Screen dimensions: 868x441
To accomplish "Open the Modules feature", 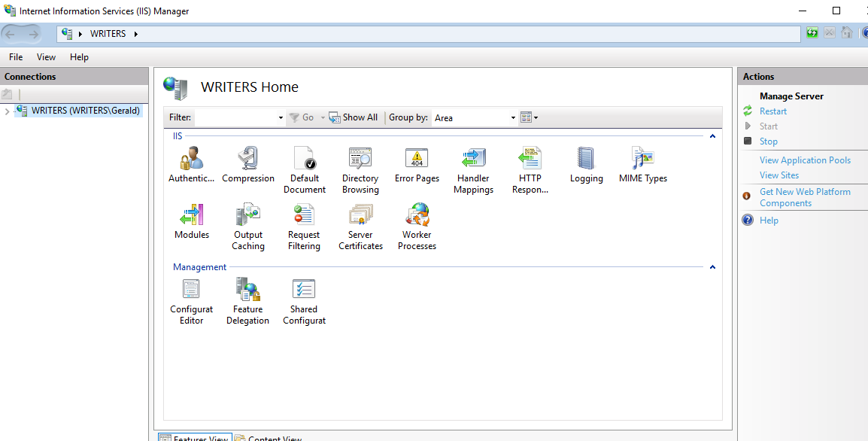I will tap(192, 215).
